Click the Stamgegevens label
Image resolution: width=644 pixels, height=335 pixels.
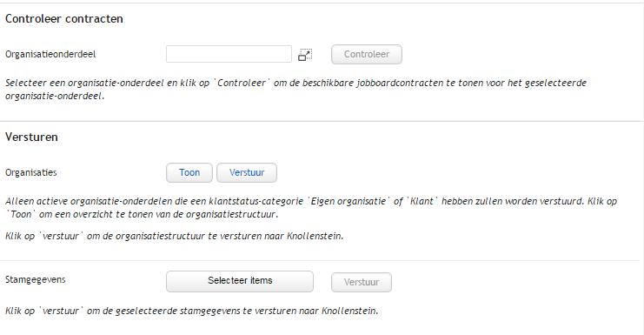[x=36, y=279]
